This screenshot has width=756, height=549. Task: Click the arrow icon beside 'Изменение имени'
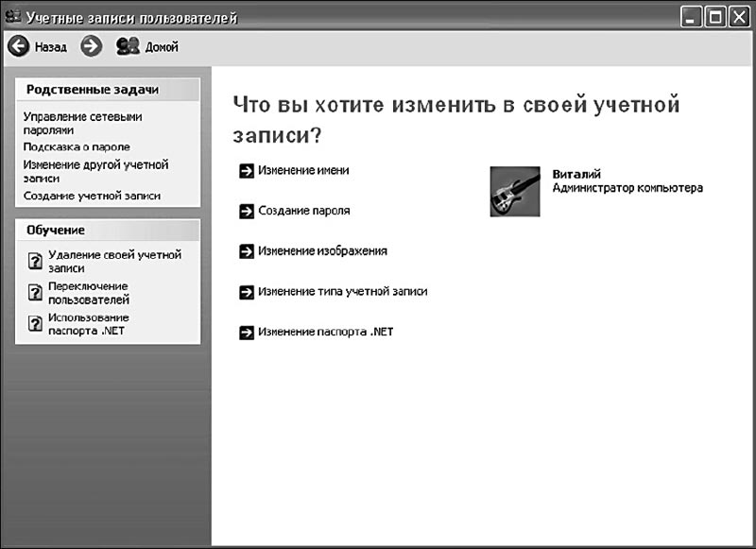click(x=247, y=171)
